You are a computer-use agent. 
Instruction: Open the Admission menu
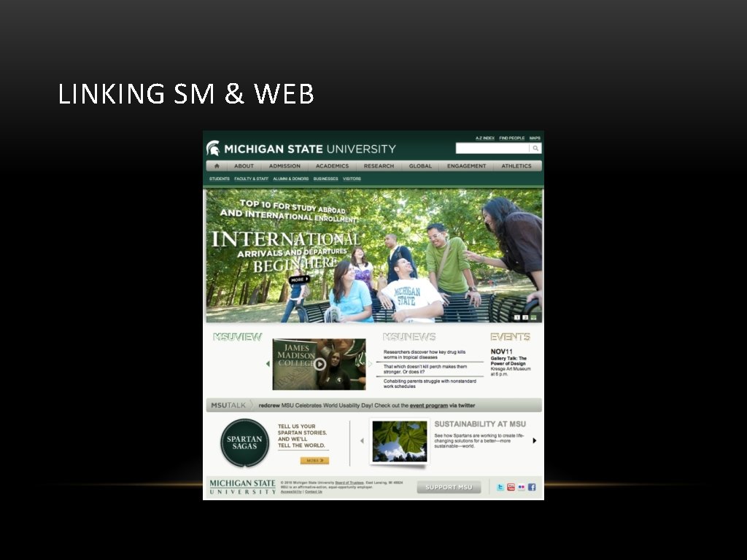(x=285, y=166)
